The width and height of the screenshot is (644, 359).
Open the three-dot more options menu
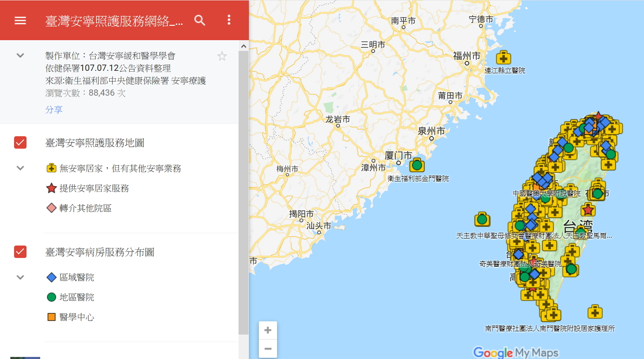tap(229, 20)
